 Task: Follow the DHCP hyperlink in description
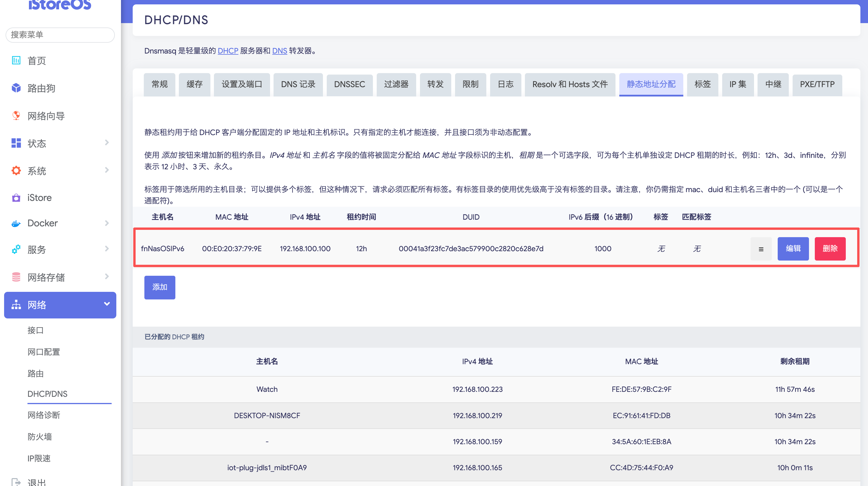pos(228,51)
